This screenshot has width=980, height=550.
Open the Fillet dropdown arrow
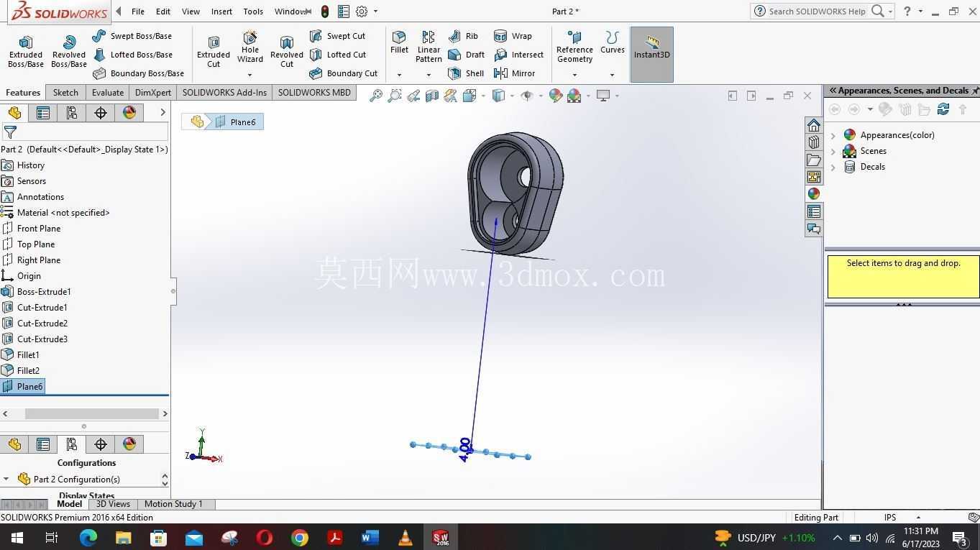(399, 75)
